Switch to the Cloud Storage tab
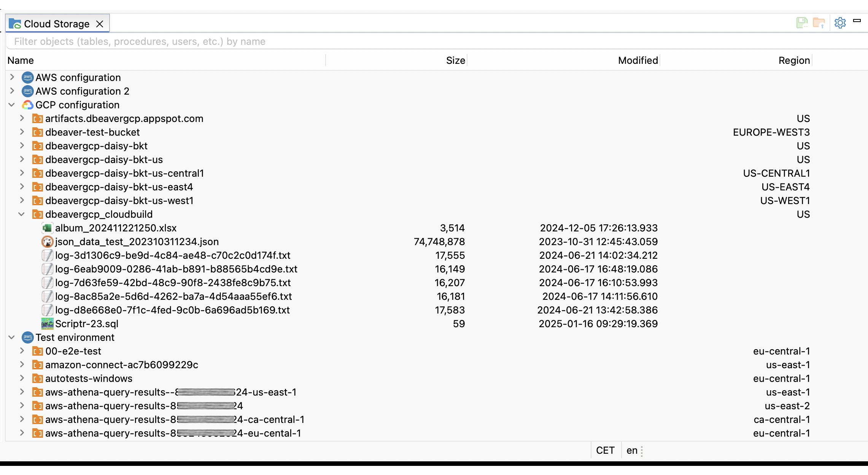 (56, 24)
